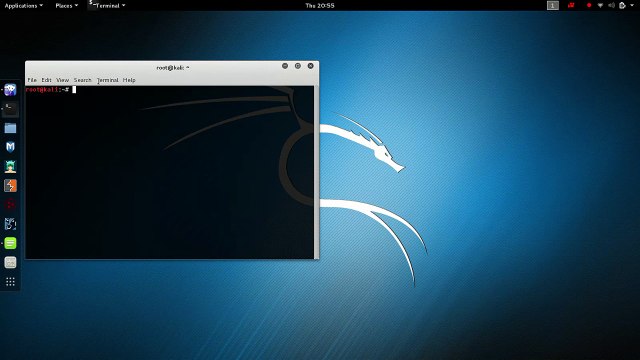Open the first dock icon above Terminal
Viewport: 640px width, 360px height.
point(10,90)
